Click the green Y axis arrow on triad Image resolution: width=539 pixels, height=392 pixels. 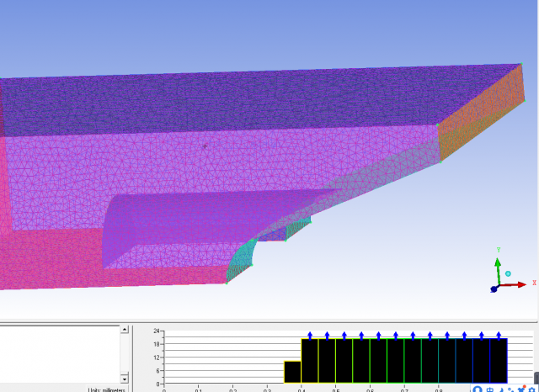click(x=498, y=265)
